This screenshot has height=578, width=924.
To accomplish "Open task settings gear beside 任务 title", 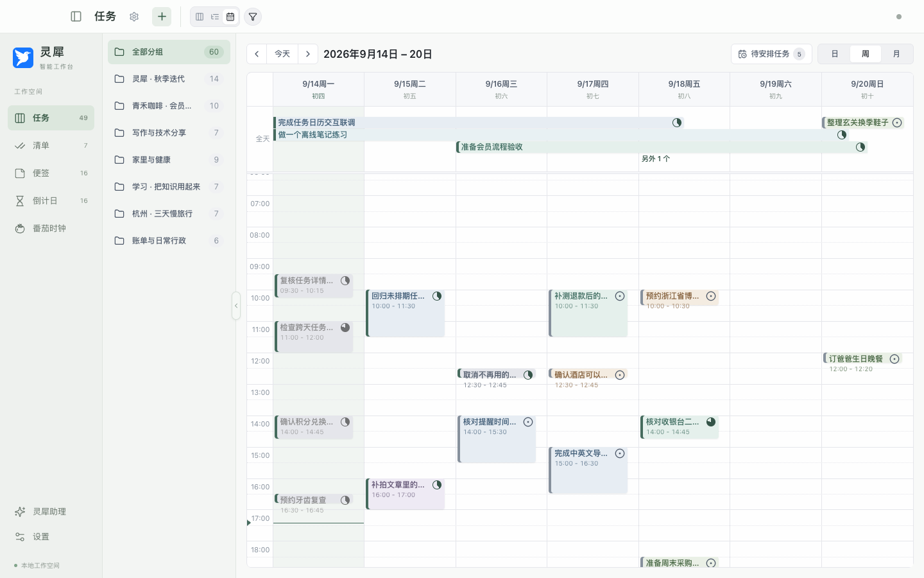I will 134,17.
